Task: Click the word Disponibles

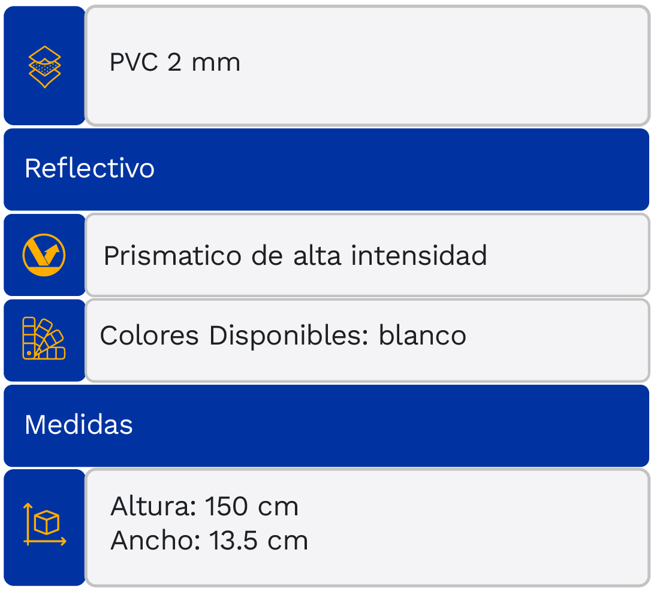Action: click(287, 336)
